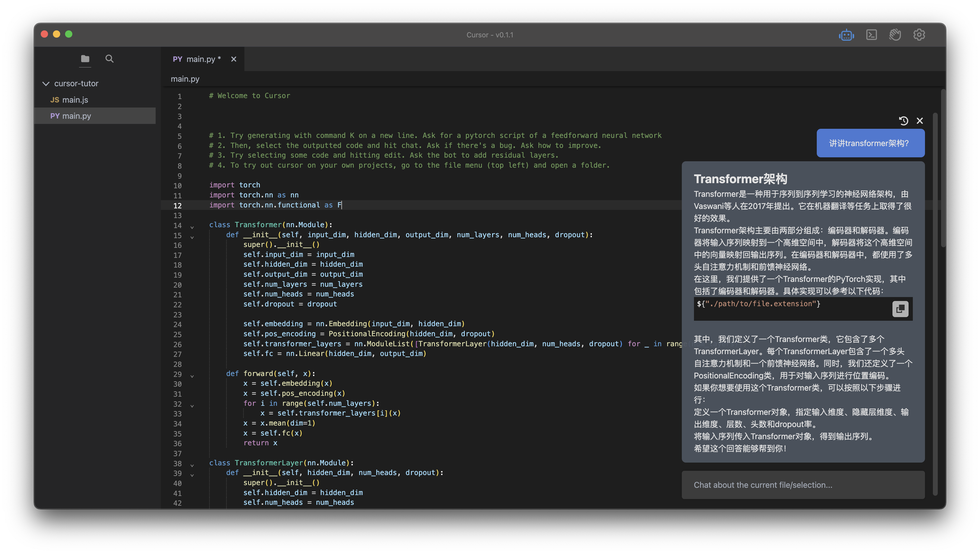The height and width of the screenshot is (554, 980).
Task: Click the green fullscreen window button
Action: (x=68, y=34)
